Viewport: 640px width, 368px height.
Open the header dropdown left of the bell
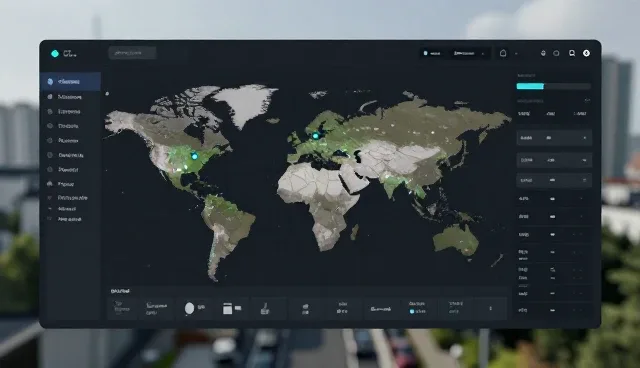(469, 53)
